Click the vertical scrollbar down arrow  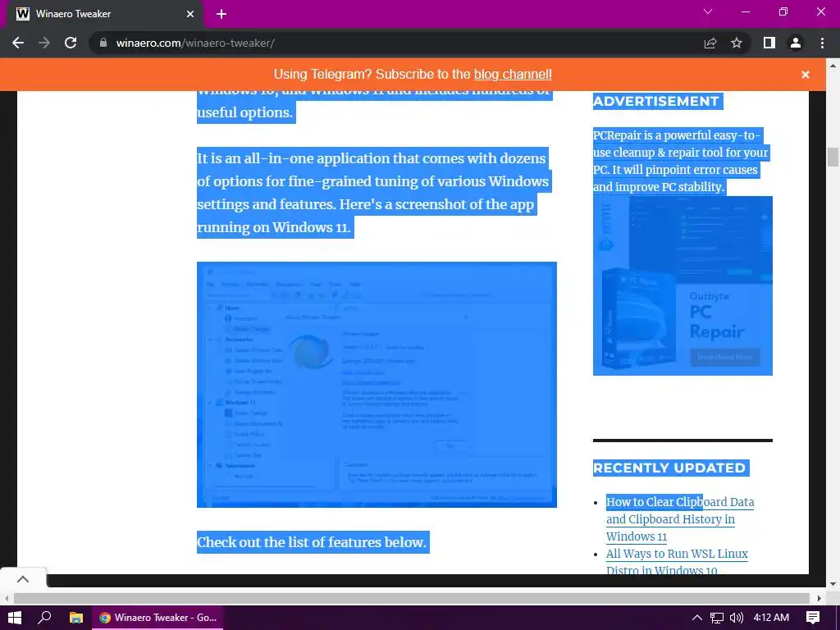(x=833, y=583)
